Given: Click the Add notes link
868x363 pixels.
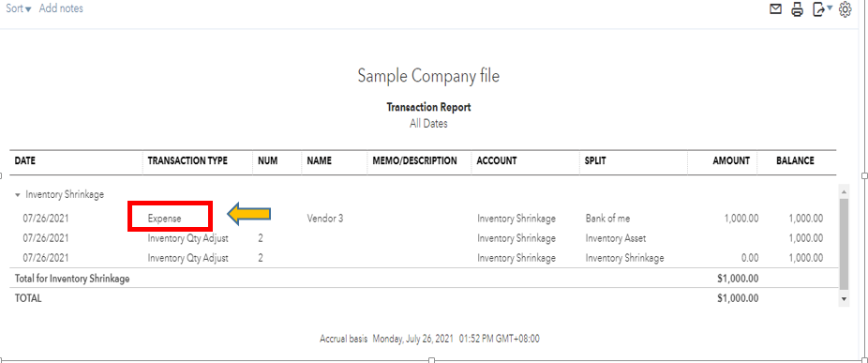Looking at the screenshot, I should click(x=61, y=8).
